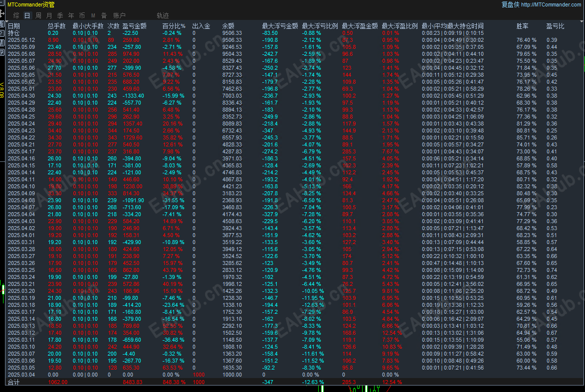585x392 pixels.
Task: Select the 持仓 row label
Action: [x=14, y=33]
